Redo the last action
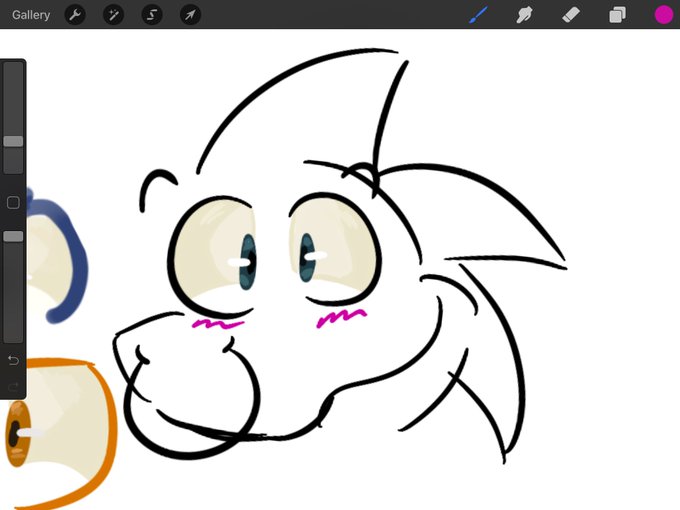 point(13,386)
